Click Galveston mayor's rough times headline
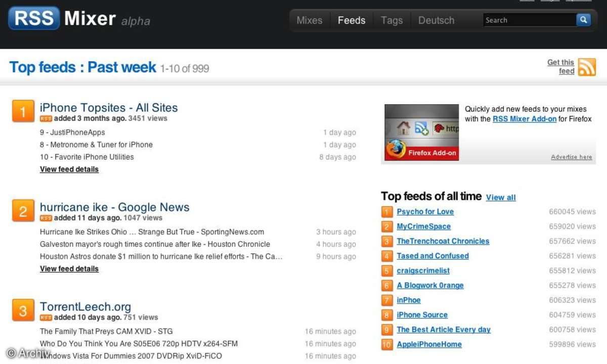The width and height of the screenshot is (607, 364). pos(155,244)
